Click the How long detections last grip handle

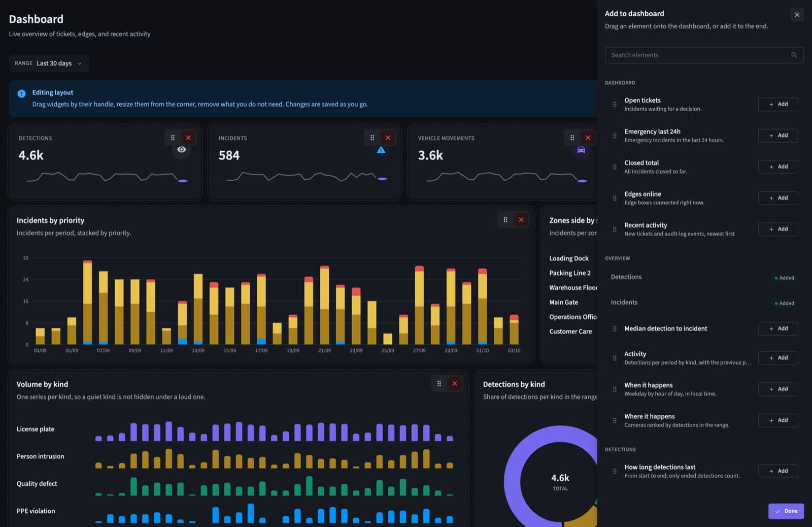pos(615,471)
